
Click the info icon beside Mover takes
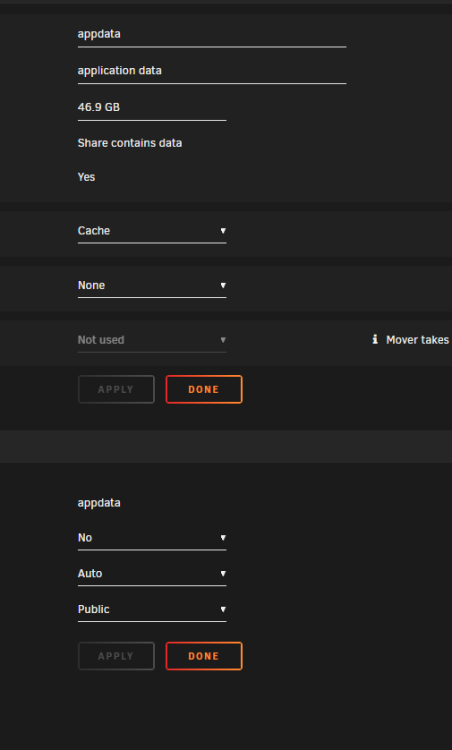pyautogui.click(x=375, y=340)
